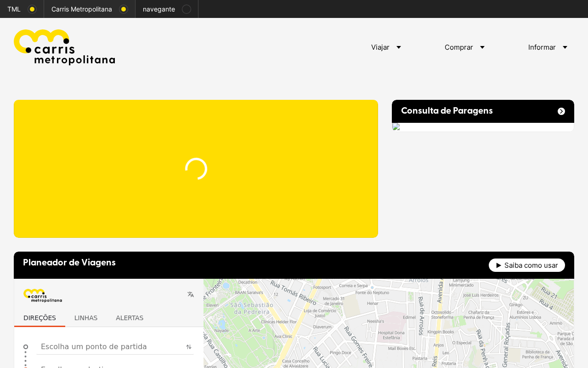This screenshot has width=588, height=368.
Task: Open the Viajar dropdown menu
Action: pyautogui.click(x=386, y=47)
